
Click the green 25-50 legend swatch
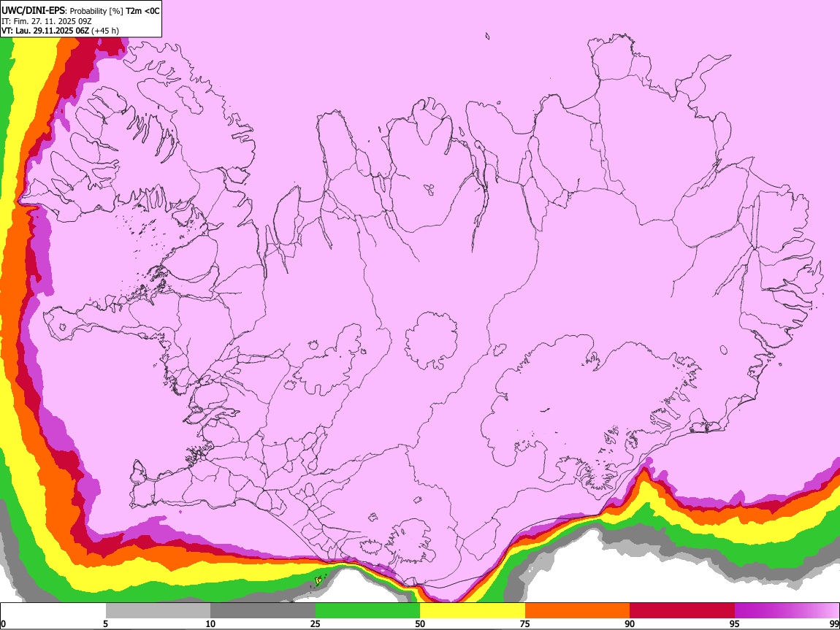(367, 611)
